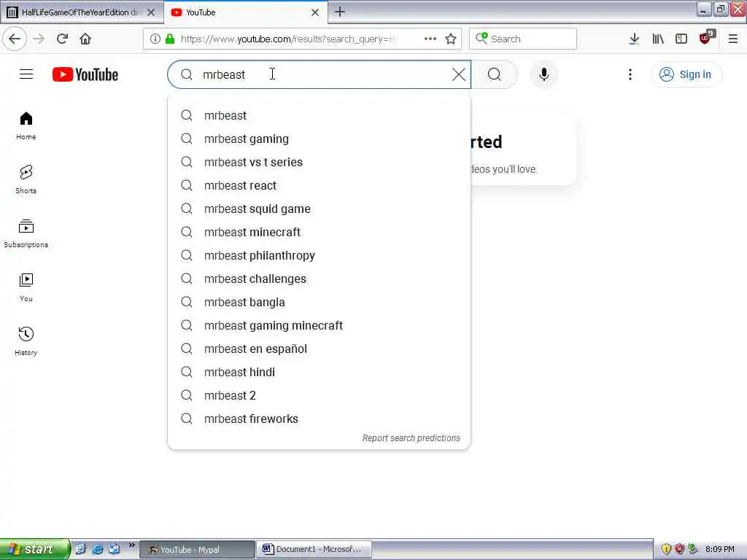
Task: Open the uBlock shield extension icon
Action: click(705, 38)
